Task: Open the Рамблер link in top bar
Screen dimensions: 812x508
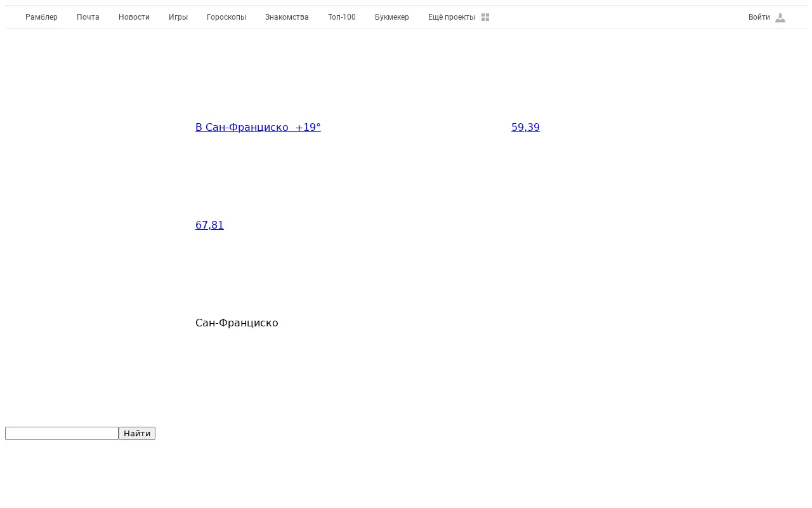Action: pyautogui.click(x=41, y=17)
